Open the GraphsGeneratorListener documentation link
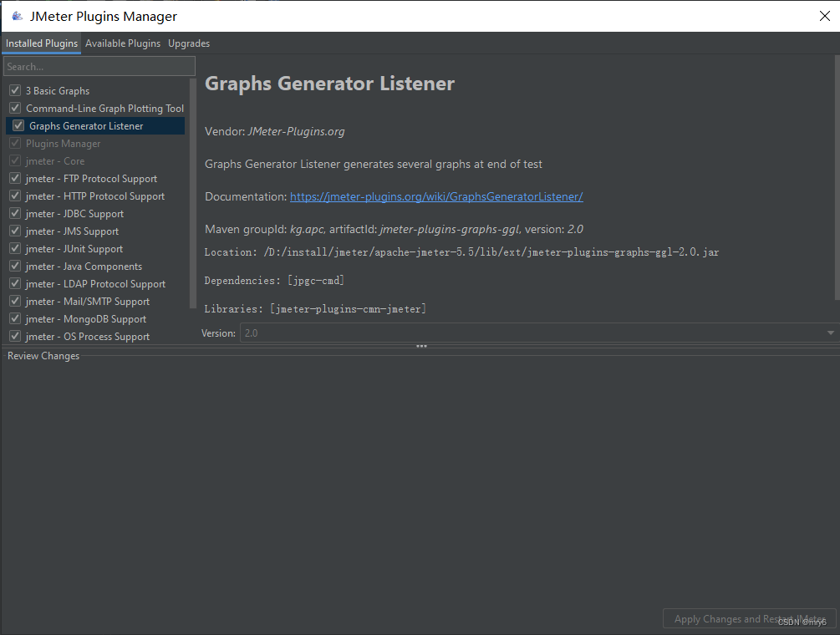The image size is (840, 635). [435, 196]
